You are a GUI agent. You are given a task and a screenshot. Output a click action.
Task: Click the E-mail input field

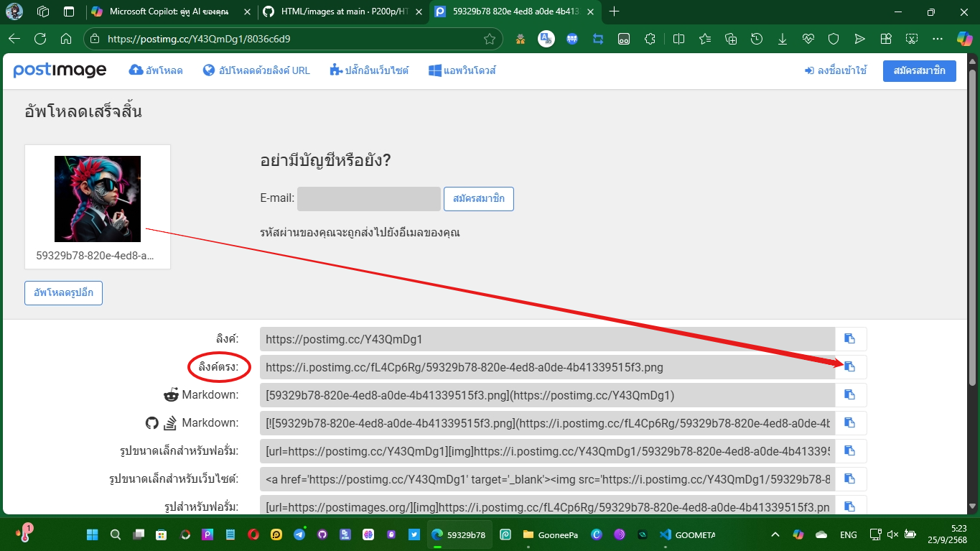click(x=368, y=198)
